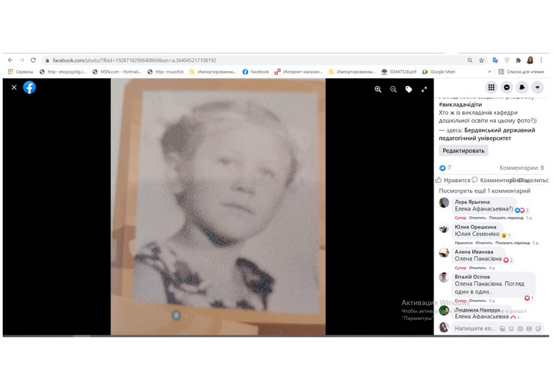Bookmark this page with star
554x392 pixels.
(x=481, y=60)
